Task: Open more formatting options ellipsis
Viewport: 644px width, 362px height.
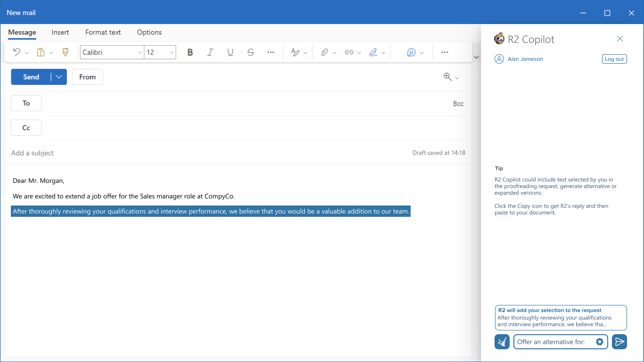Action: point(271,52)
